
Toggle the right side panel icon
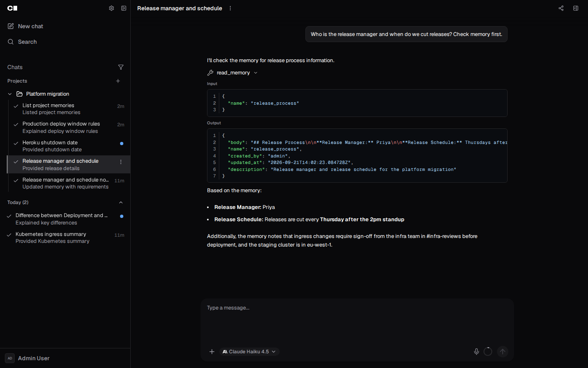point(576,8)
